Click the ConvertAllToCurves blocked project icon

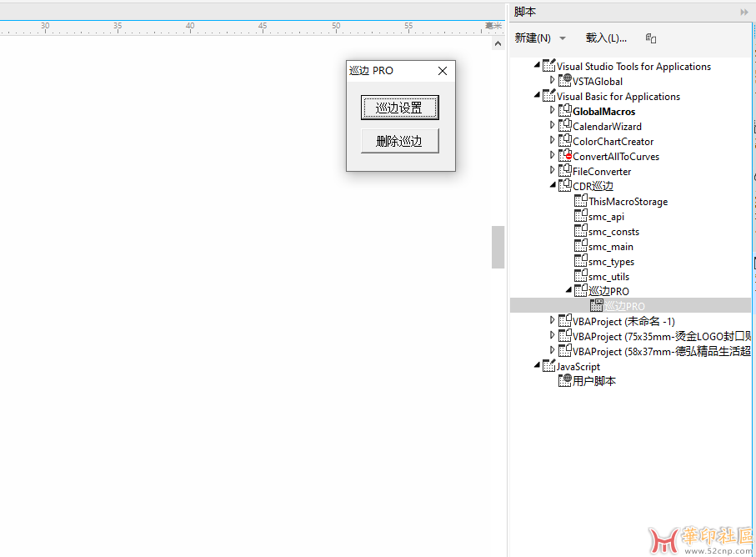pyautogui.click(x=564, y=156)
